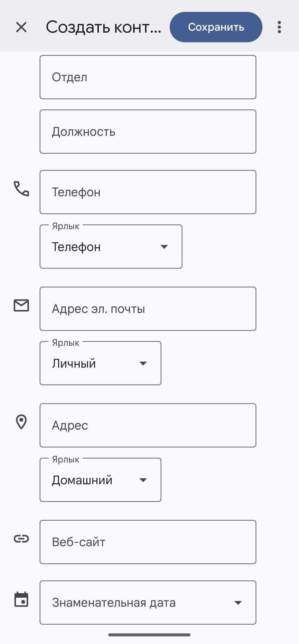This screenshot has width=299, height=644.
Task: Tap the bottom navigation gesture handle
Action: coord(149,635)
